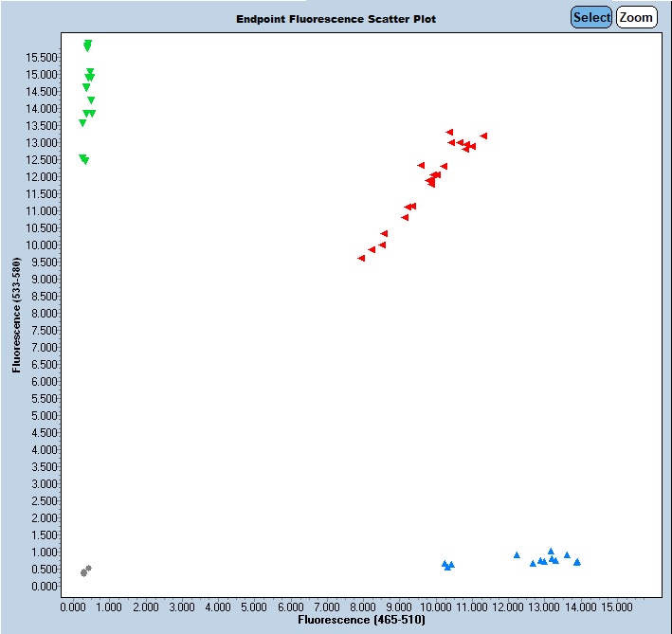Select the rightmost blue triangle data point
The image size is (672, 634).
click(x=576, y=562)
